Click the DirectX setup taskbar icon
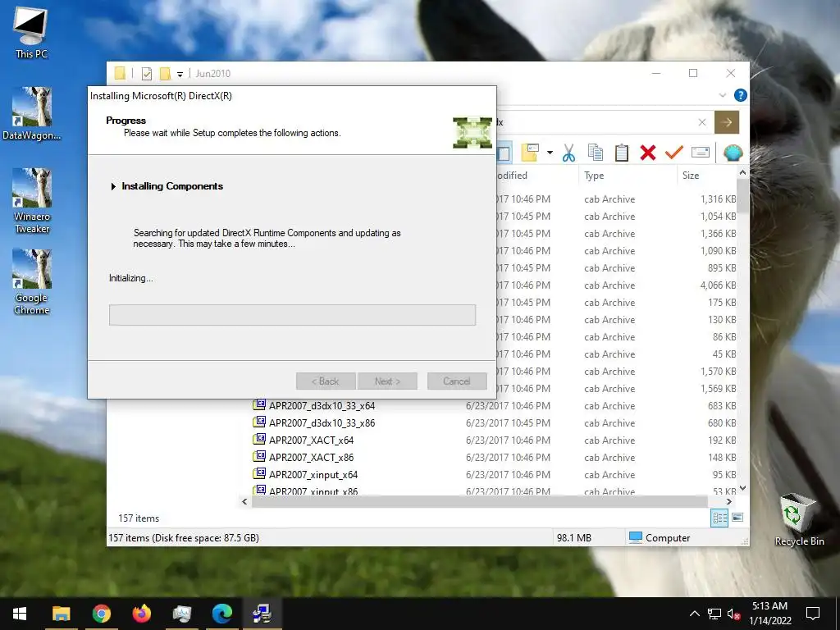The image size is (840, 630). [x=262, y=614]
